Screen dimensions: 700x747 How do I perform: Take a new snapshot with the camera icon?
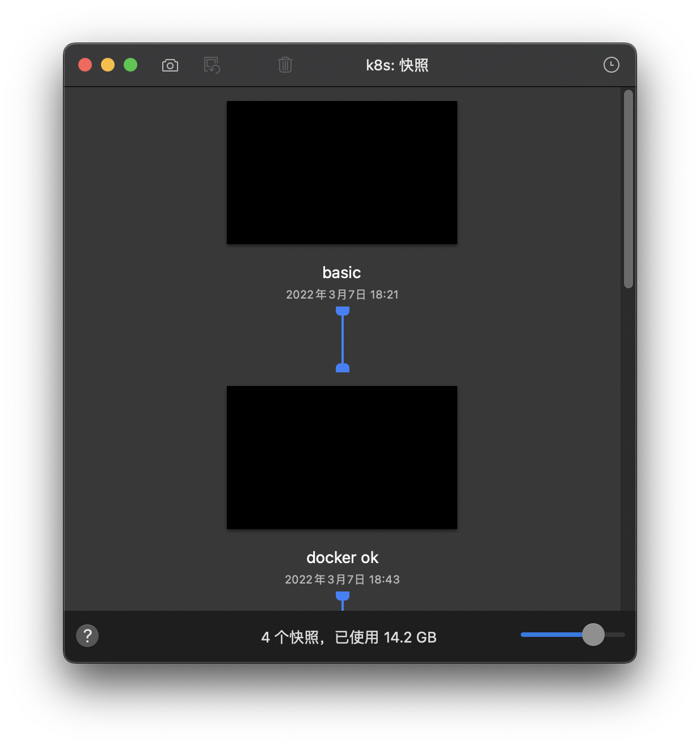(170, 65)
